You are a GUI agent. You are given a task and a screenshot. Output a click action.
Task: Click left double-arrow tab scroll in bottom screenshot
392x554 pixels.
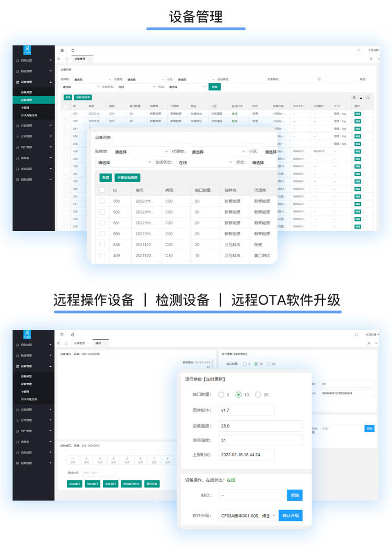59,343
